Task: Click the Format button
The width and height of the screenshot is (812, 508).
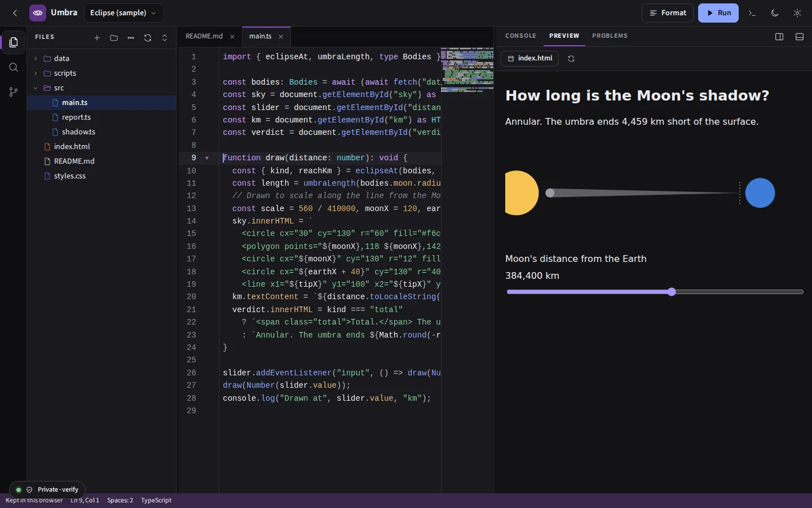Action: coord(668,13)
